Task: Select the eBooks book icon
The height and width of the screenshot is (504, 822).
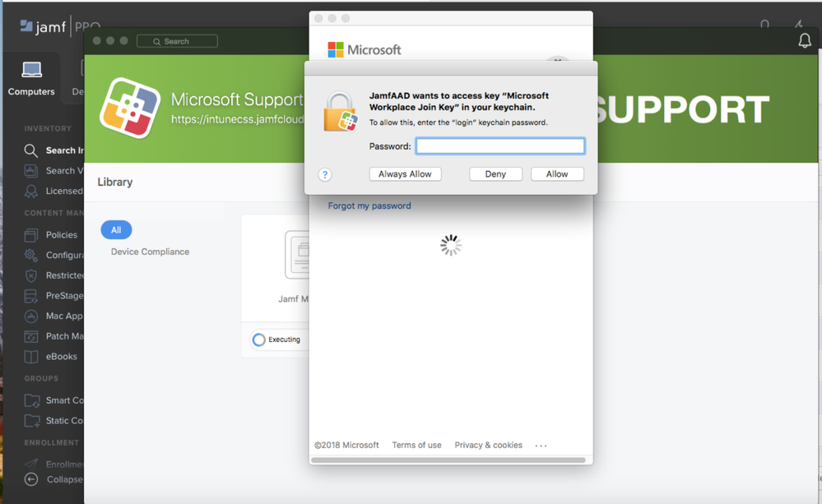Action: [31, 357]
